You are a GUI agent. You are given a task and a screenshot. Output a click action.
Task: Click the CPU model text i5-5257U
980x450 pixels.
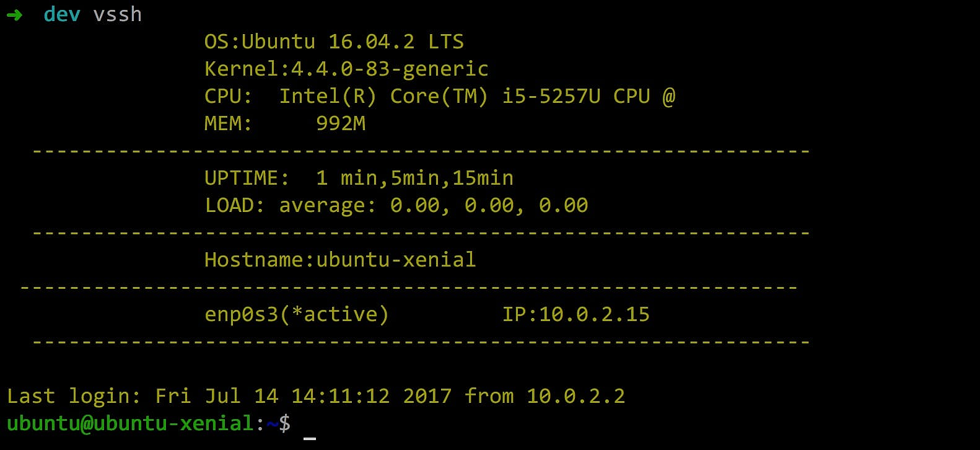551,96
